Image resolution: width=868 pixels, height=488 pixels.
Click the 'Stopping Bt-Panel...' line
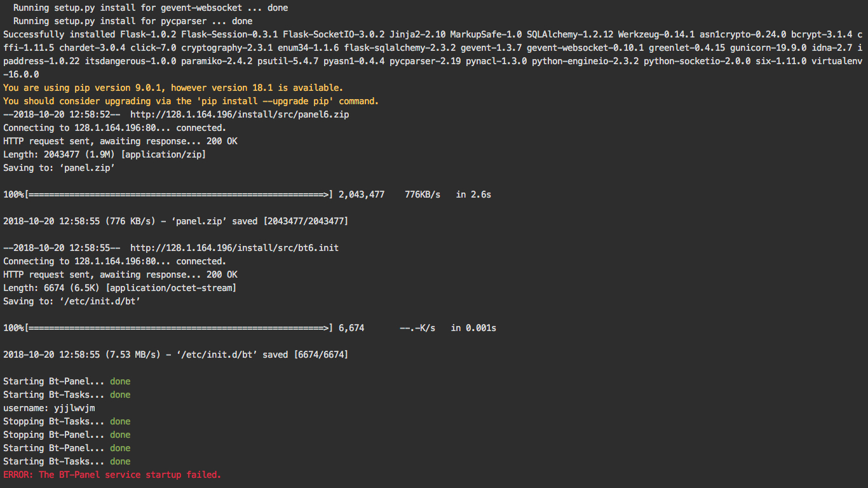(x=54, y=435)
